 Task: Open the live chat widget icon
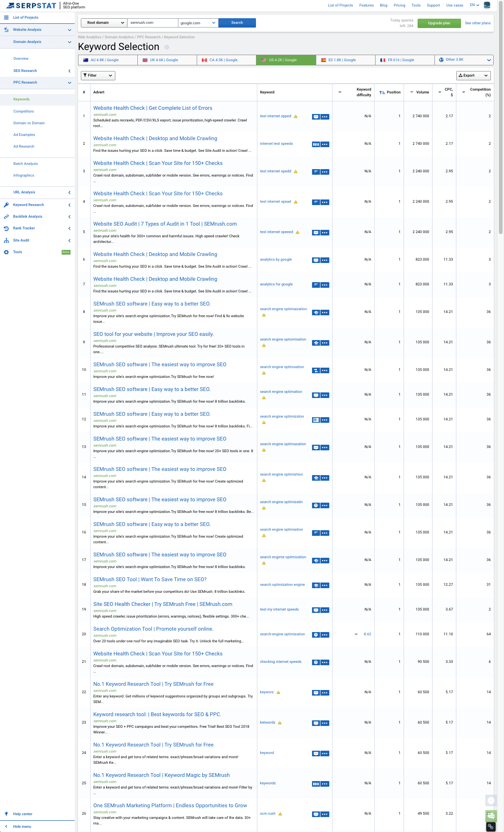(x=491, y=816)
